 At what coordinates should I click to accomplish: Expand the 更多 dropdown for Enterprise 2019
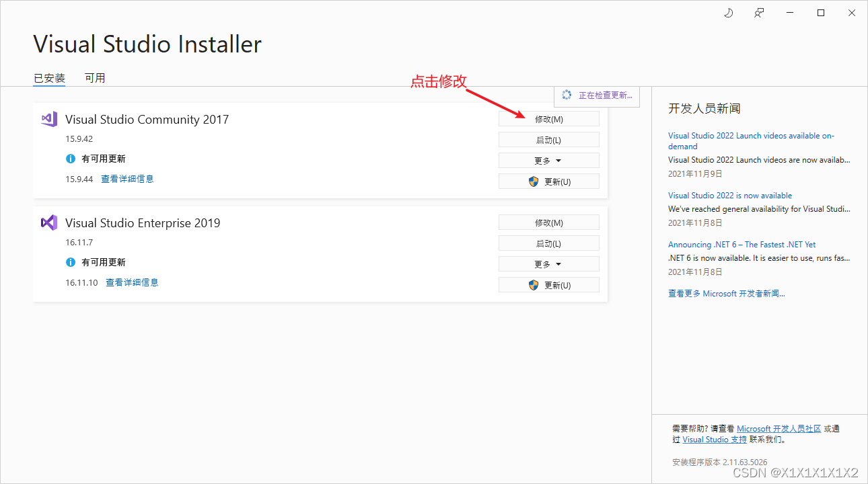(x=548, y=264)
